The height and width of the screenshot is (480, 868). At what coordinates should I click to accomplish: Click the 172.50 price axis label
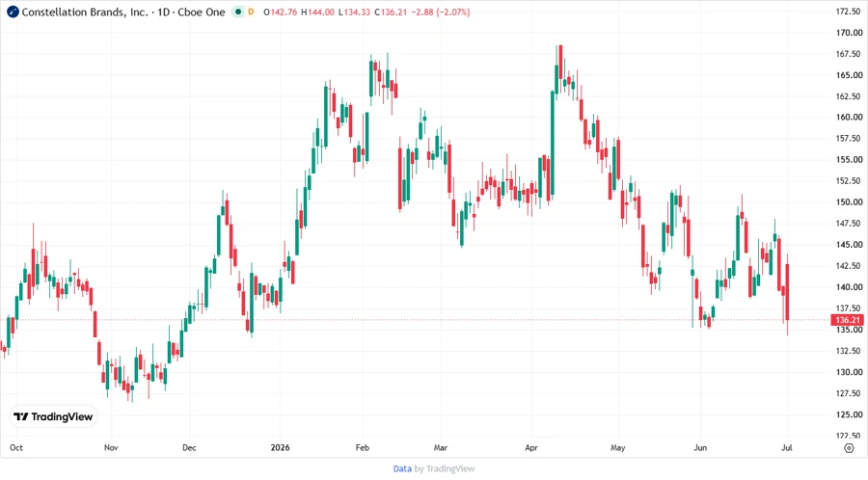click(x=848, y=11)
